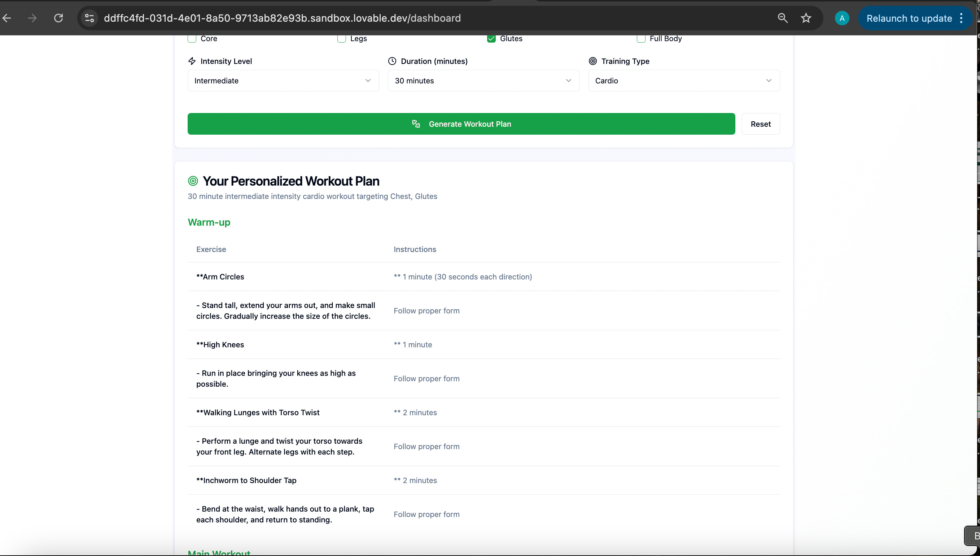
Task: Tick the Legs checkbox
Action: [x=342, y=39]
